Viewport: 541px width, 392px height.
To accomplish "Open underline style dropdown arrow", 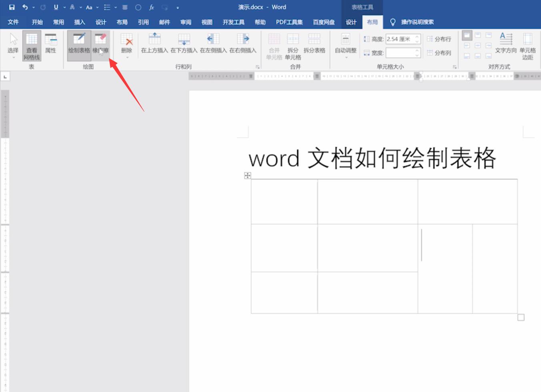I will click(x=64, y=8).
